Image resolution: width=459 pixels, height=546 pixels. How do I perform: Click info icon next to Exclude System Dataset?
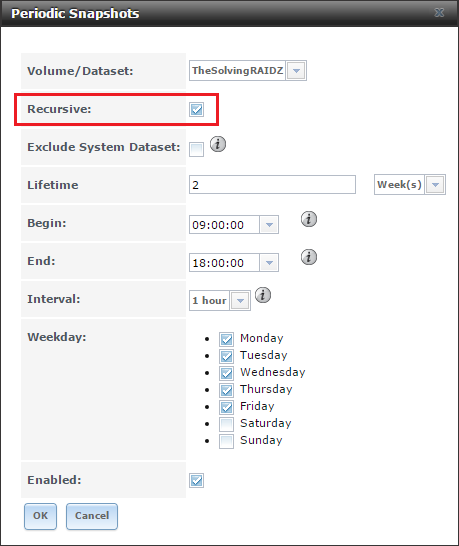218,144
